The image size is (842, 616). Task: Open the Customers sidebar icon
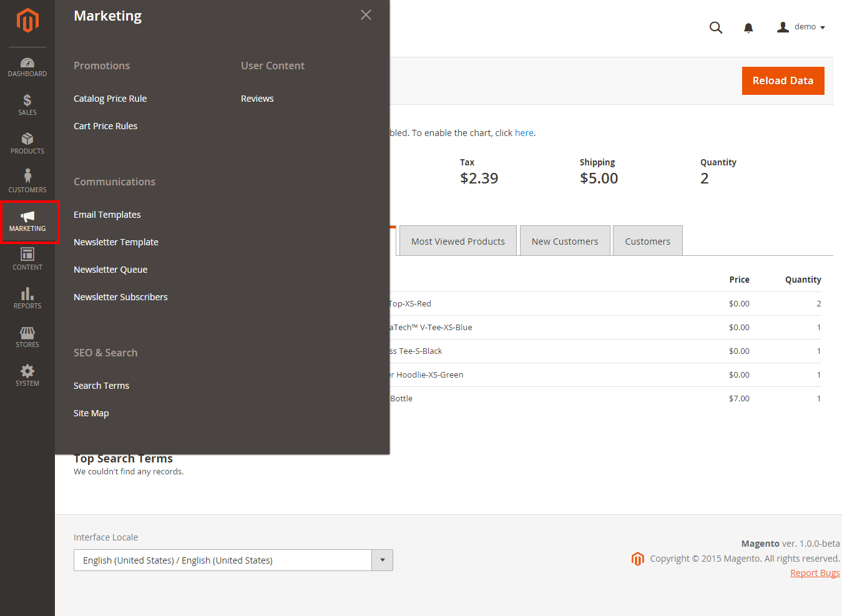pyautogui.click(x=27, y=182)
